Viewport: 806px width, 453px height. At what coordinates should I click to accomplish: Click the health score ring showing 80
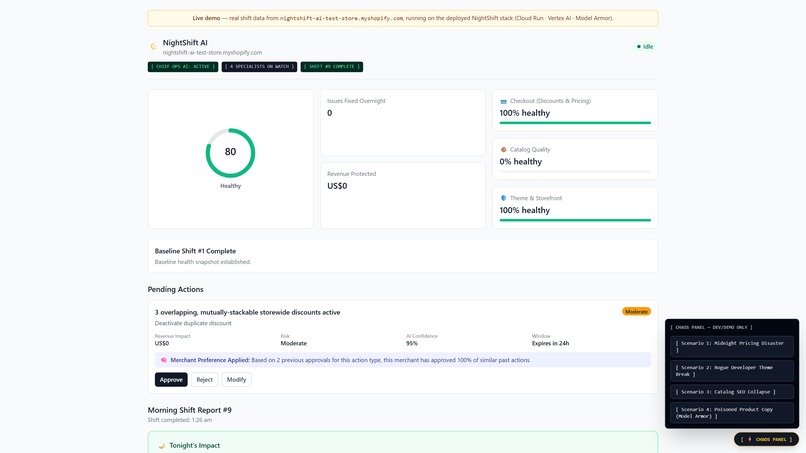click(230, 153)
